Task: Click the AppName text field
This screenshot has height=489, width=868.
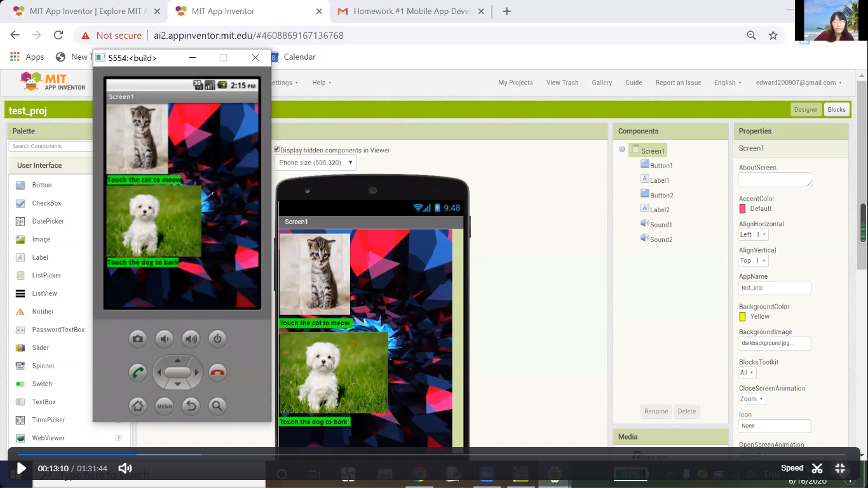Action: click(775, 288)
